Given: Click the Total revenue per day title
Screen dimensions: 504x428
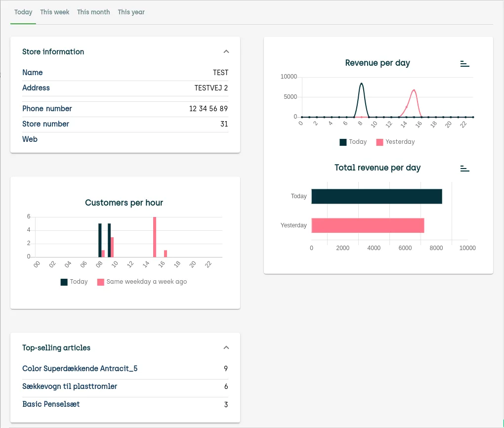Looking at the screenshot, I should coord(378,168).
